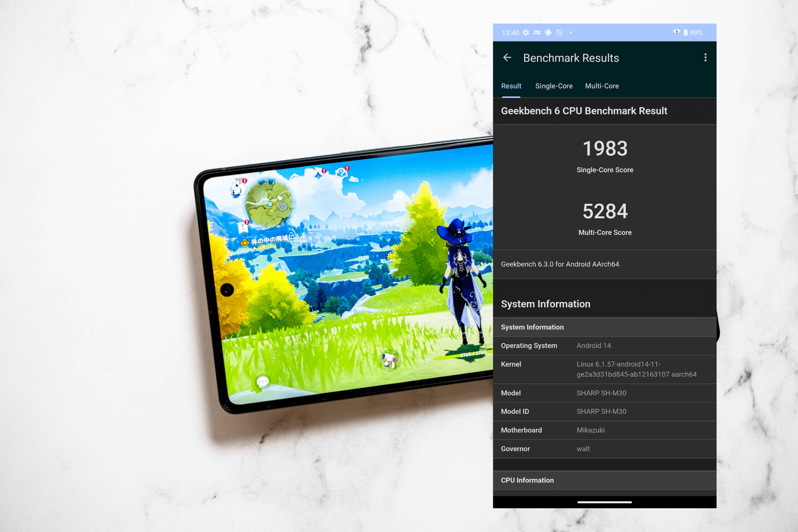This screenshot has height=532, width=798.
Task: Tap the Motherboard row label
Action: point(521,430)
